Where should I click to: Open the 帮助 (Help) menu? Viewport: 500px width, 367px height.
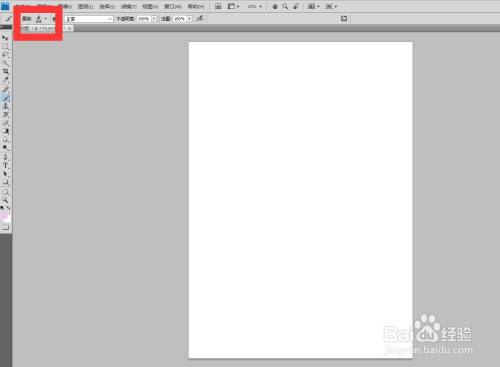click(196, 6)
